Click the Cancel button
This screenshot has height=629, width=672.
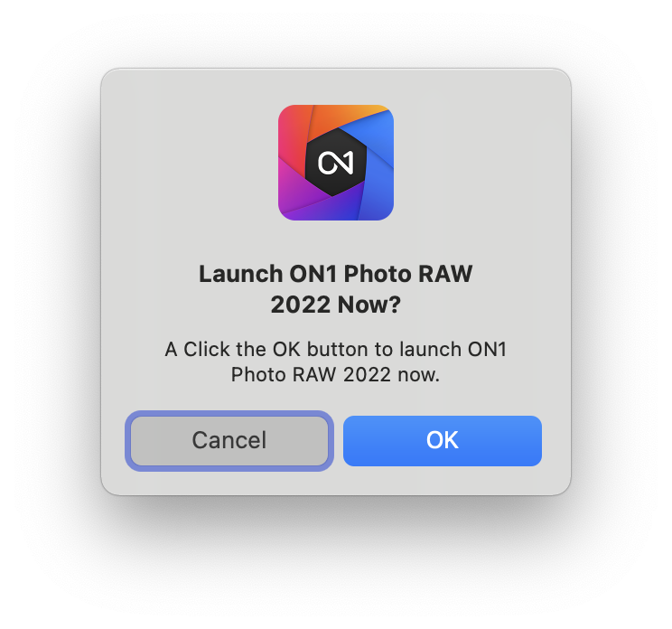pos(229,440)
